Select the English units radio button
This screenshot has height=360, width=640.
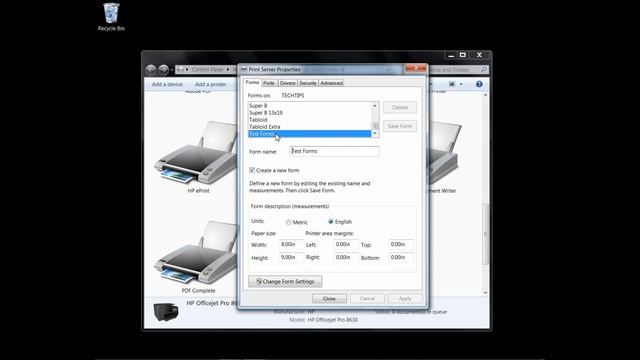[331, 222]
